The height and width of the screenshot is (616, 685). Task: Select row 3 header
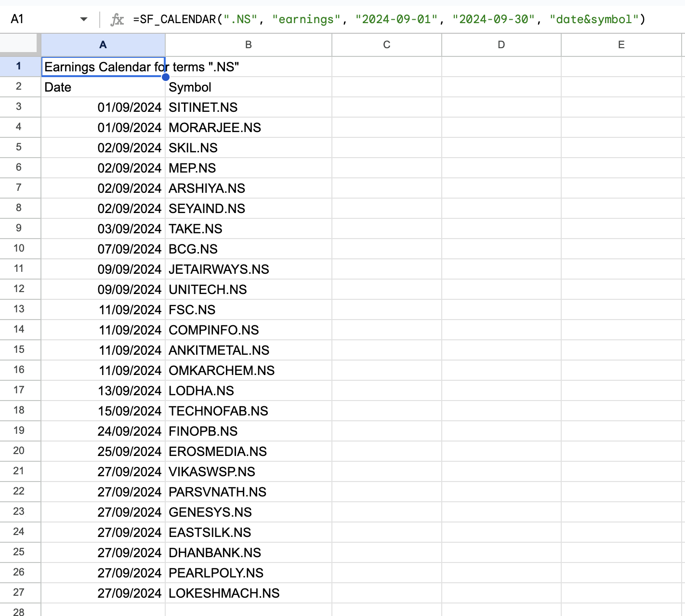pos(19,107)
